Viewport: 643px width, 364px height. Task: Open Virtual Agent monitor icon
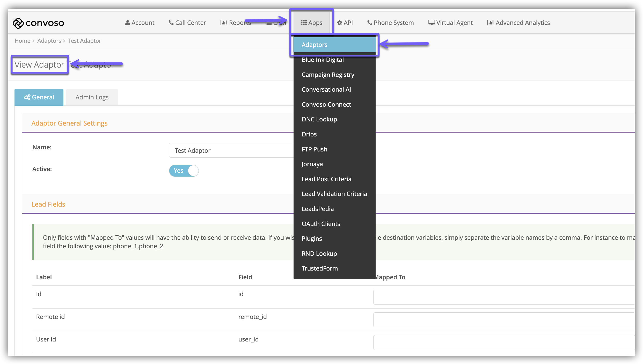(x=432, y=23)
